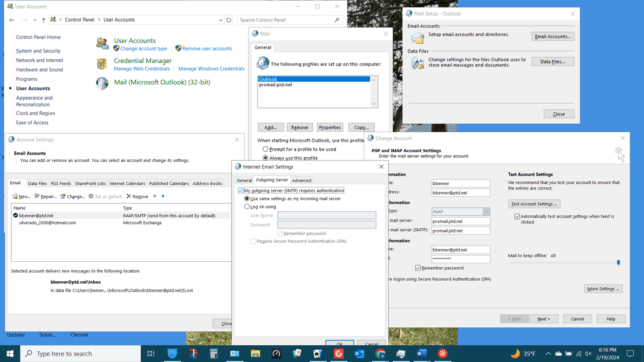This screenshot has width=644, height=362.
Task: Click Repair in Account Settings toolbar
Action: tap(46, 196)
